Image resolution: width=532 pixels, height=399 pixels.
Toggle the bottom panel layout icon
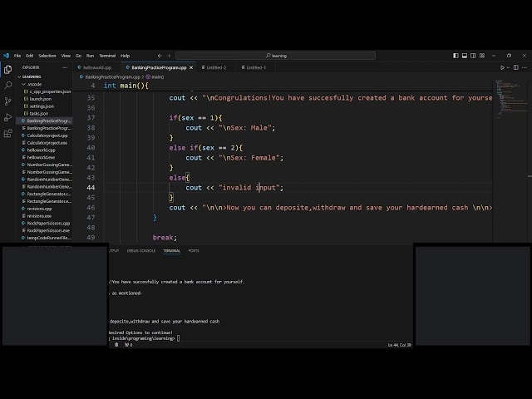[465, 56]
